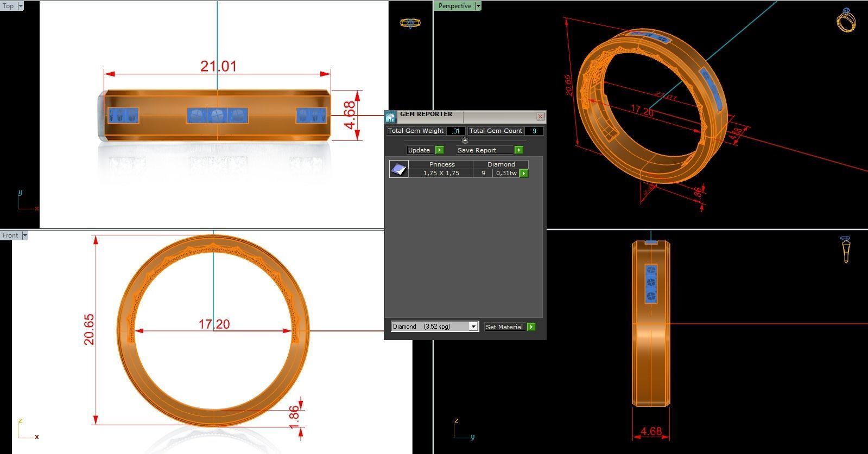Click the Princess cut cell
The image size is (868, 454).
(442, 164)
